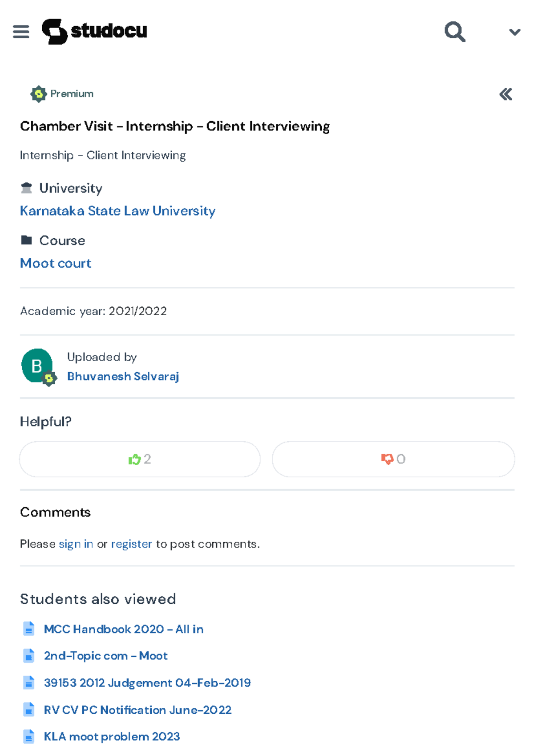Open the hamburger navigation menu
534x756 pixels.
tap(21, 31)
